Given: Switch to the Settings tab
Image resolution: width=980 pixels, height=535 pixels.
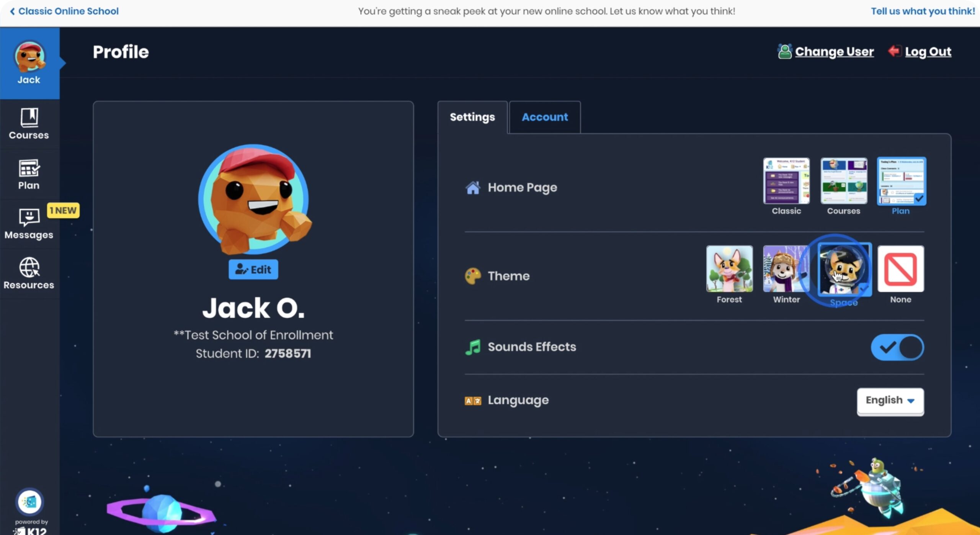Looking at the screenshot, I should [472, 117].
